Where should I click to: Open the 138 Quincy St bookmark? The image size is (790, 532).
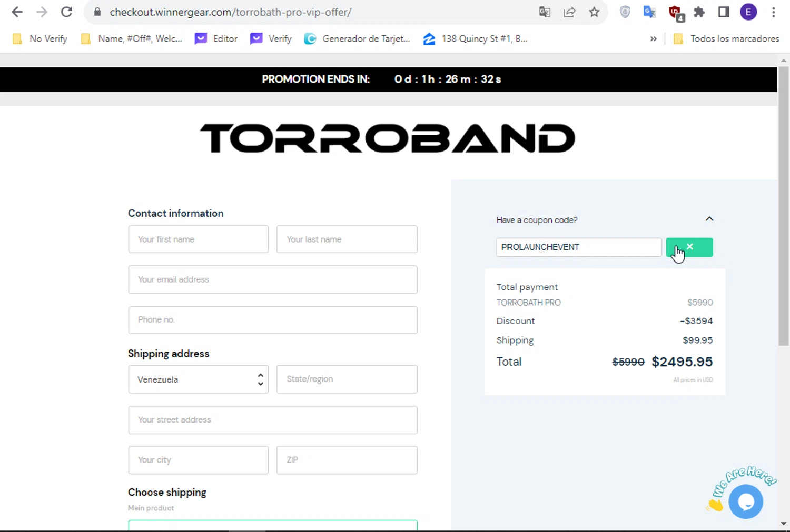click(476, 38)
